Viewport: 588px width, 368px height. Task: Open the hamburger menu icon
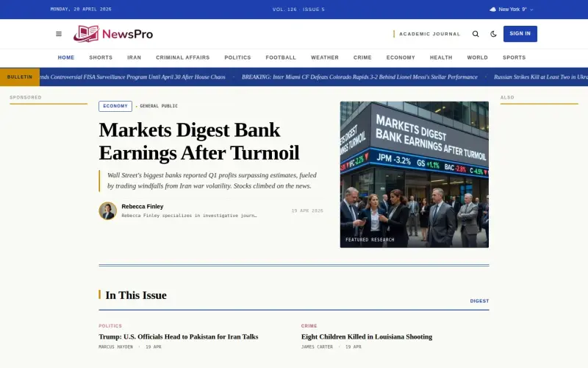pos(59,34)
